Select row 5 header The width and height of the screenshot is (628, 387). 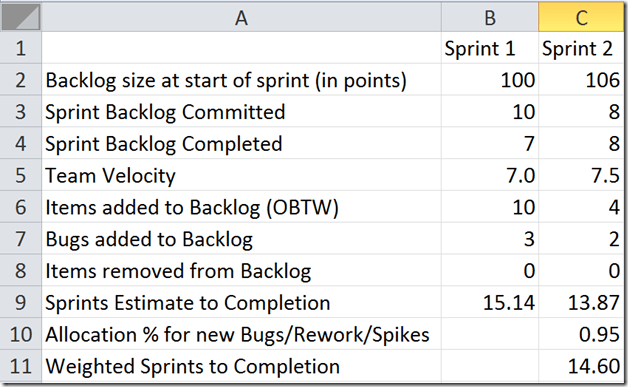(21, 175)
